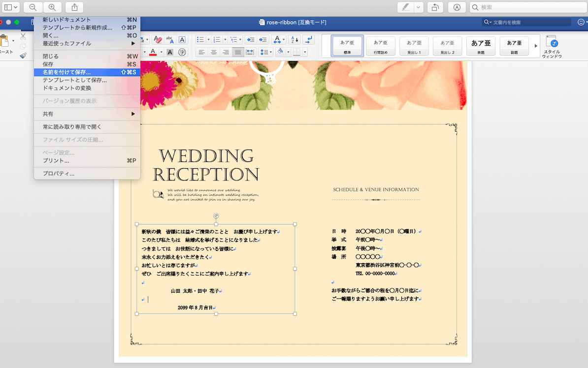
Task: Click the red font color swatch
Action: pos(153,52)
